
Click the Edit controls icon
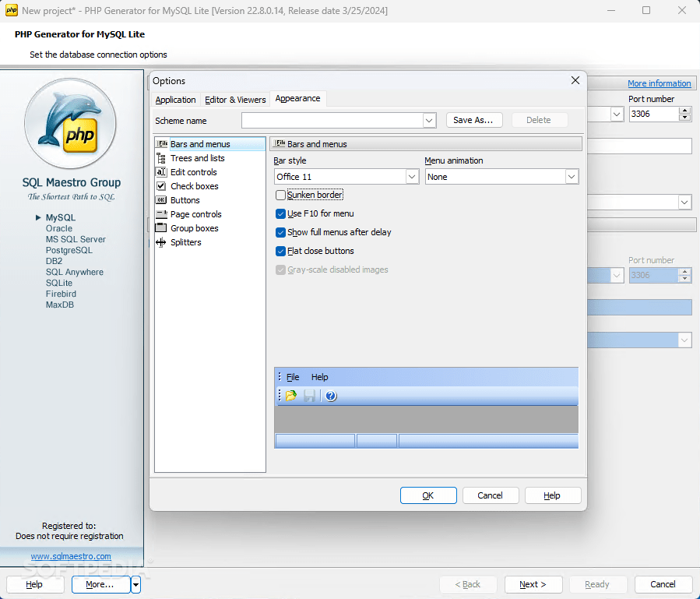161,172
